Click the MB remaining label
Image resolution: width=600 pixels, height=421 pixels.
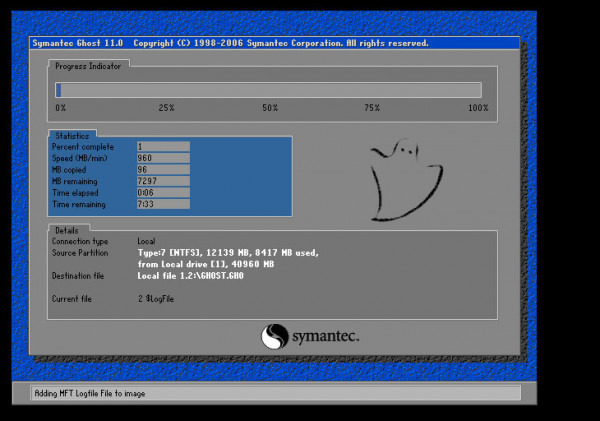click(x=75, y=181)
